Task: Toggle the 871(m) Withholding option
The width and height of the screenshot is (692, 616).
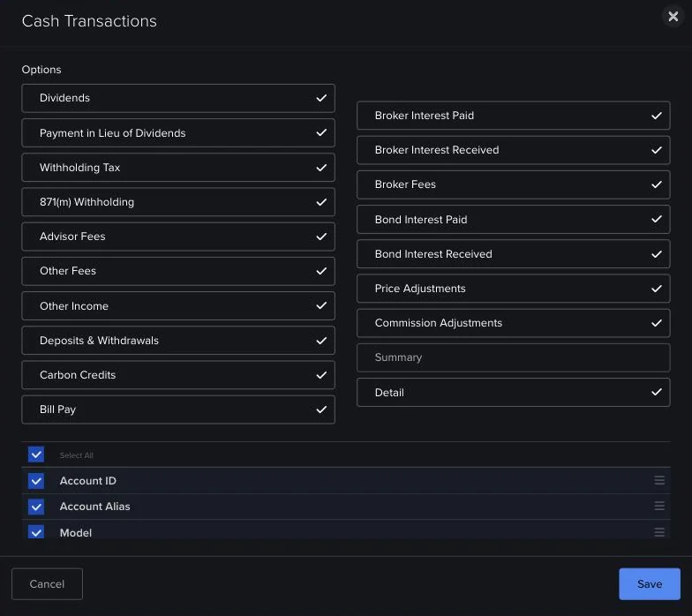Action: pos(178,201)
